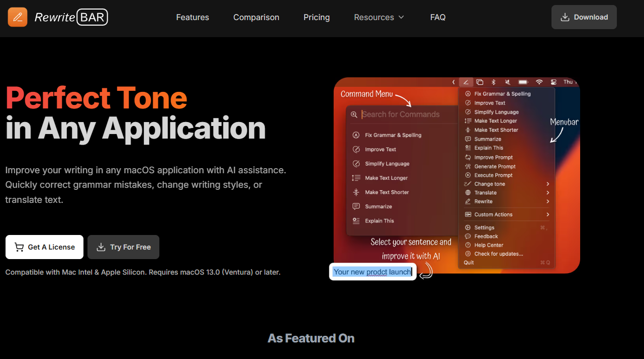Click the Try For Free button
644x359 pixels.
tap(123, 247)
